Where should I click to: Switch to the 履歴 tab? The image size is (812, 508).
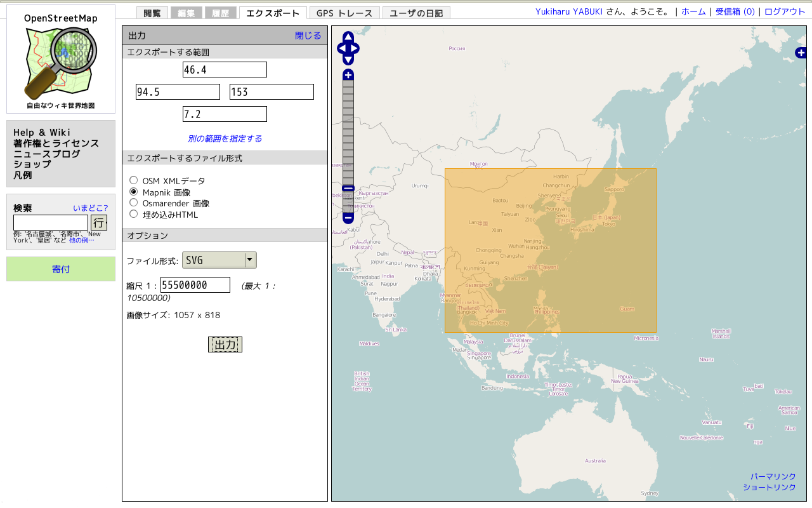(221, 13)
